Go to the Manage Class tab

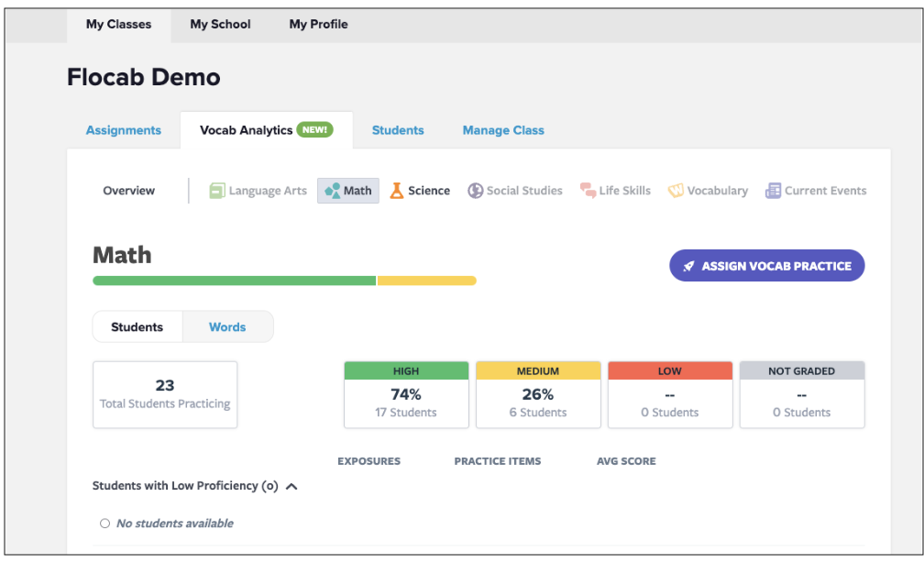[503, 130]
